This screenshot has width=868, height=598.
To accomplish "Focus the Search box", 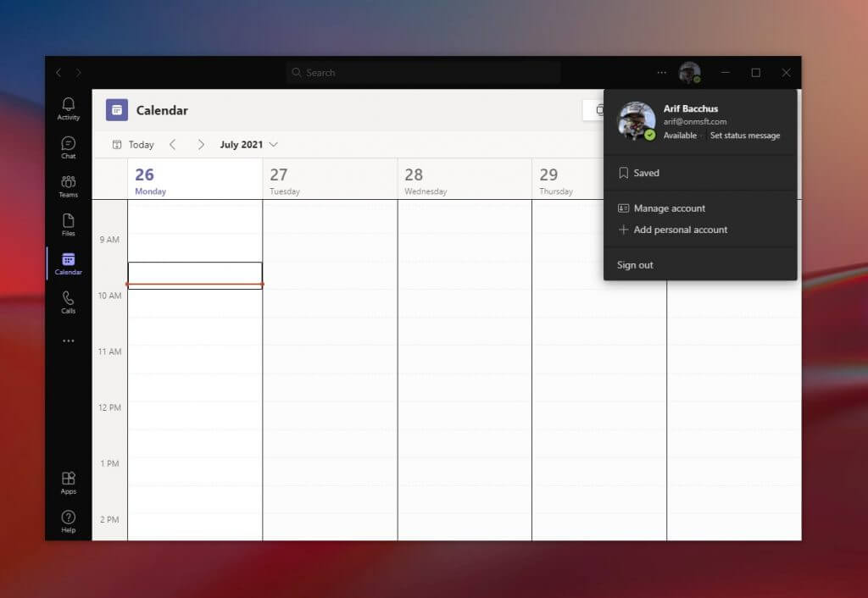I will (x=424, y=73).
